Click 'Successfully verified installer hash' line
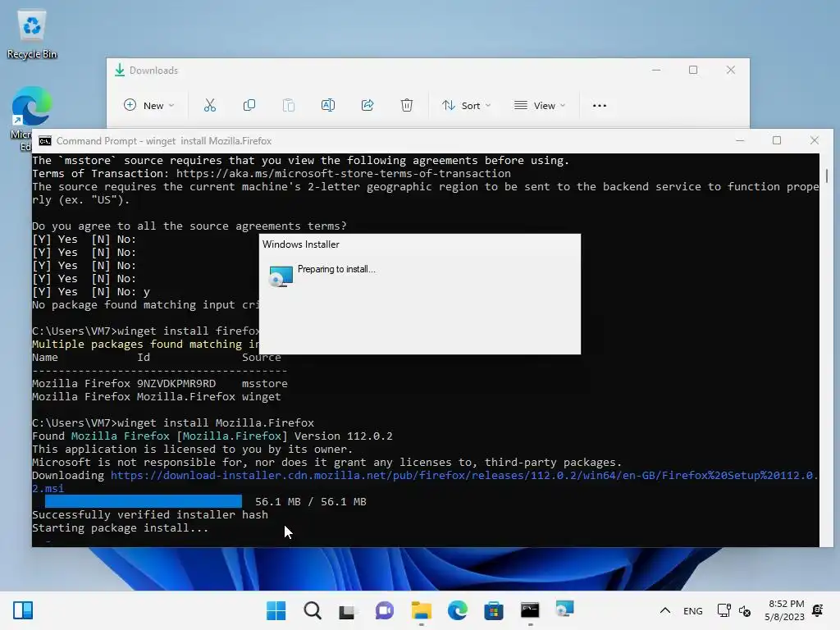The width and height of the screenshot is (840, 630). [x=150, y=515]
